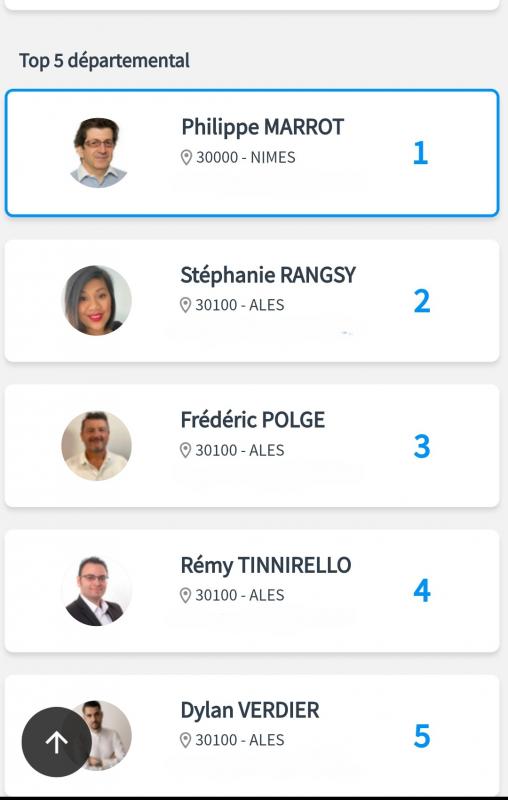Open Philippe MARROT's profile photo
Image resolution: width=508 pixels, height=800 pixels.
(x=98, y=153)
